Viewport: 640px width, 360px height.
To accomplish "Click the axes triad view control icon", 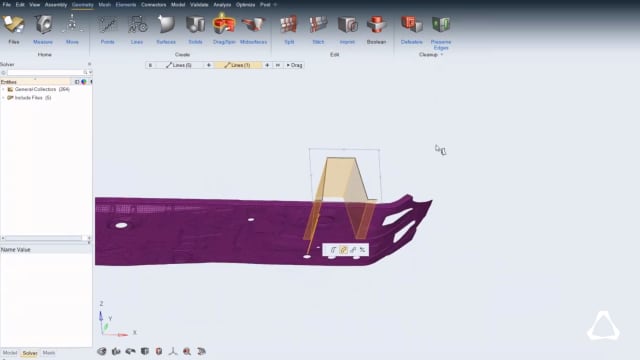I will [x=173, y=351].
